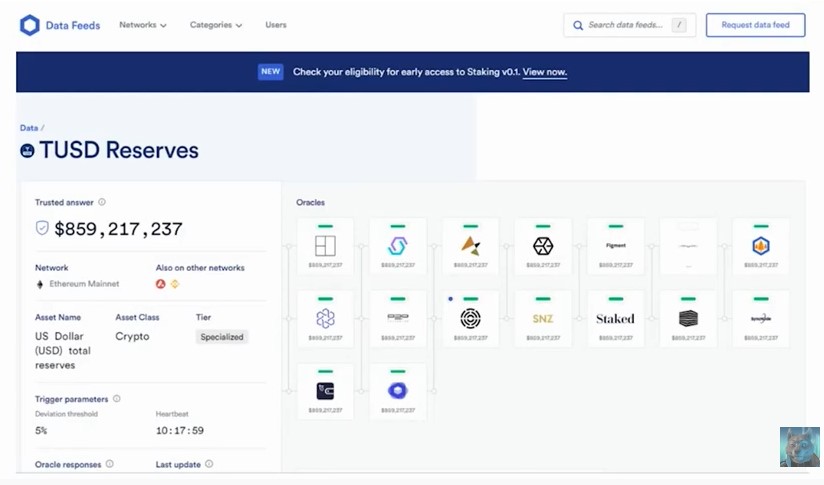Click the wolf avatar thumbnail
Image resolution: width=824 pixels, height=485 pixels.
800,447
